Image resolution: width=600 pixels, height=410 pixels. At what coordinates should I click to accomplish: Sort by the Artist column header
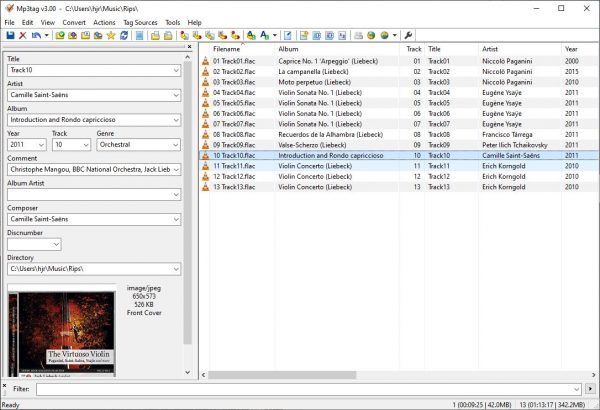520,49
